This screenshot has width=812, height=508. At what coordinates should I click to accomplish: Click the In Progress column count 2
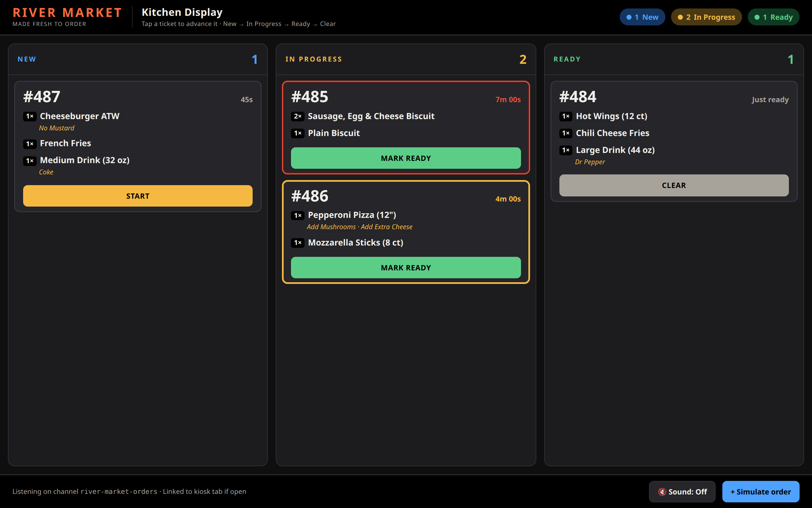[x=523, y=60]
